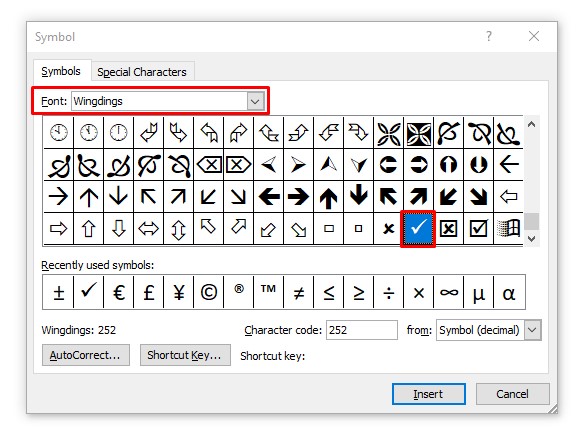The image size is (577, 436).
Task: Select the bold black down arrow symbol
Action: [358, 196]
